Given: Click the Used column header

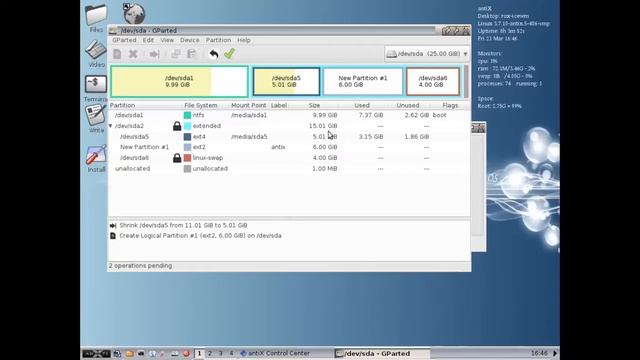Looking at the screenshot, I should click(362, 105).
